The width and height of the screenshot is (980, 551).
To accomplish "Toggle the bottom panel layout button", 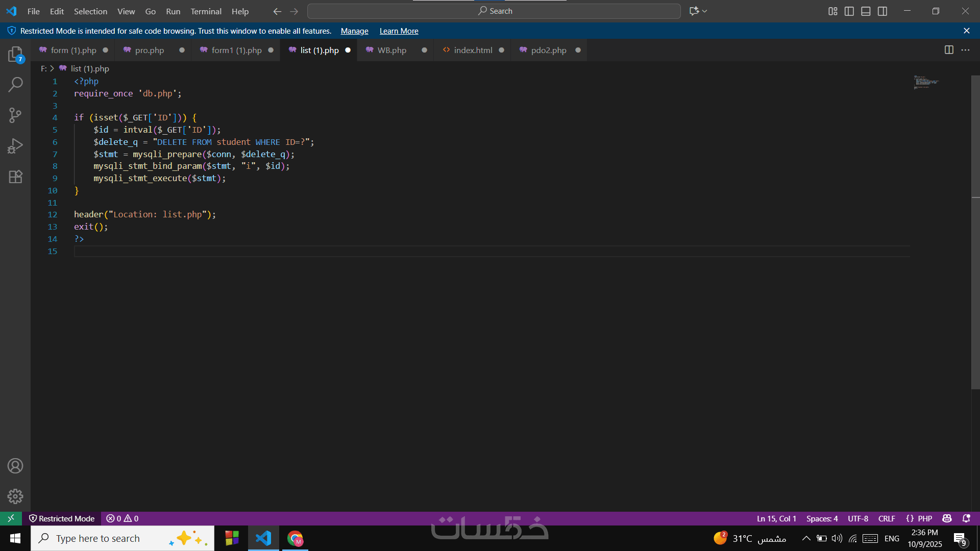I will [866, 11].
